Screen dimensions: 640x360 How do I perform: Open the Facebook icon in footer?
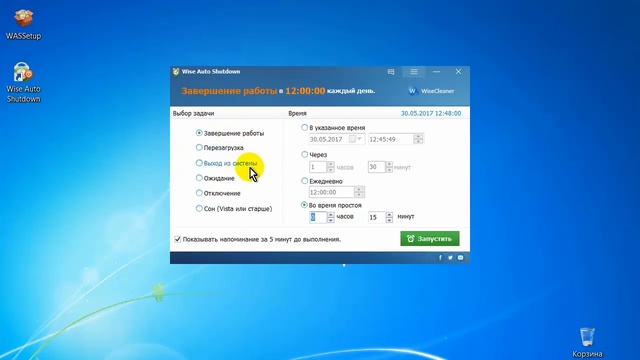440,258
